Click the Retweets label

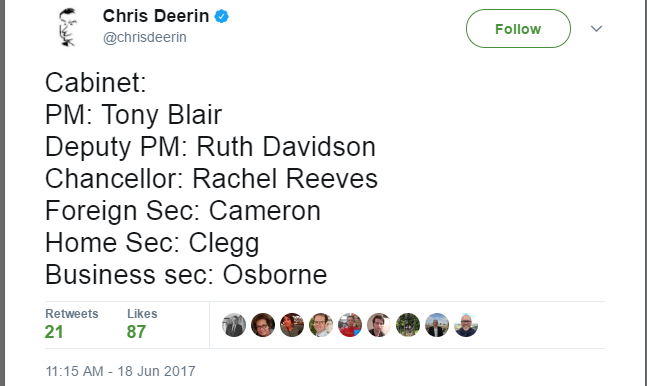pyautogui.click(x=72, y=314)
